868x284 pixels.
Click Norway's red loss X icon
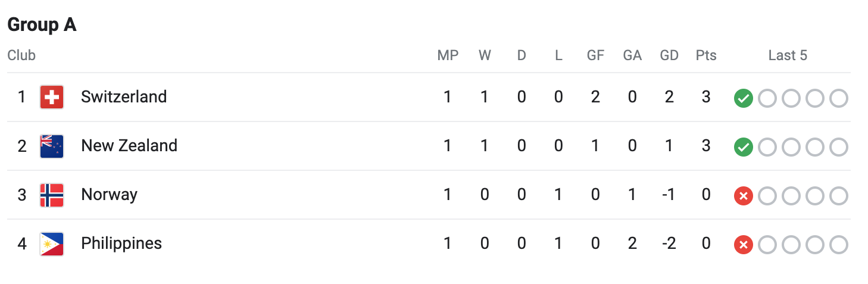(x=743, y=196)
